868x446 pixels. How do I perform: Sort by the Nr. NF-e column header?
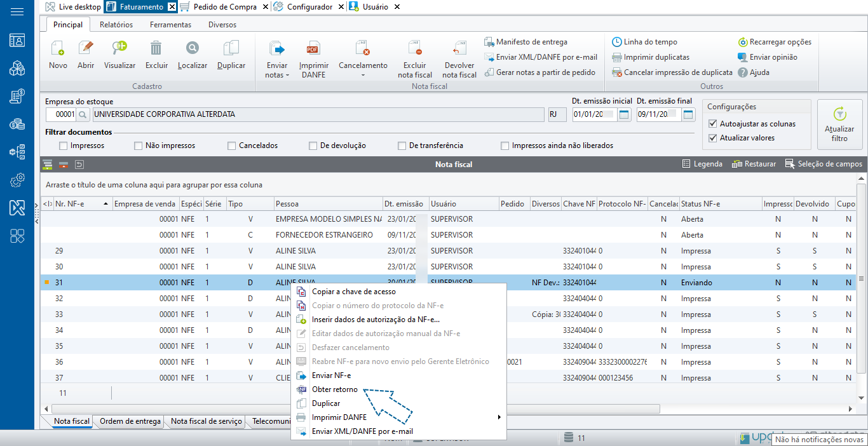83,204
